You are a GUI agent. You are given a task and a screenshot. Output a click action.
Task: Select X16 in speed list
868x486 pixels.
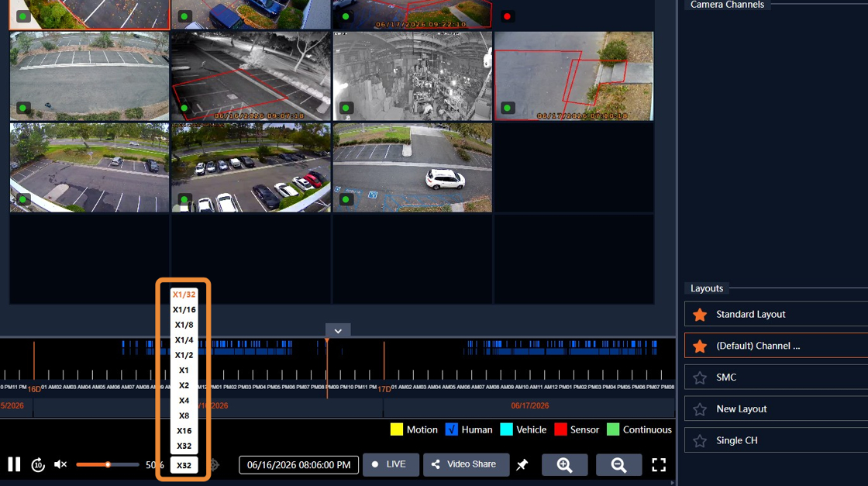click(184, 431)
